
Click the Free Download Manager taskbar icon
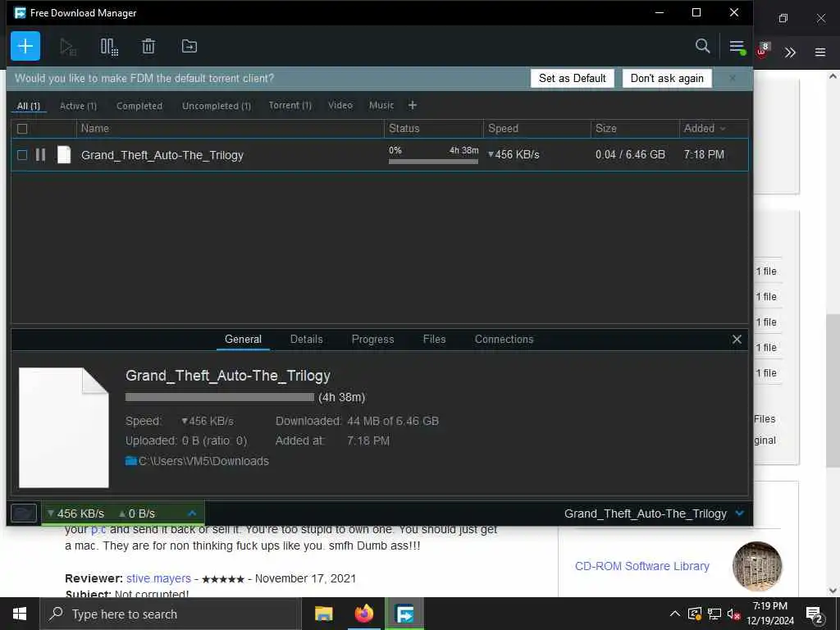(404, 614)
